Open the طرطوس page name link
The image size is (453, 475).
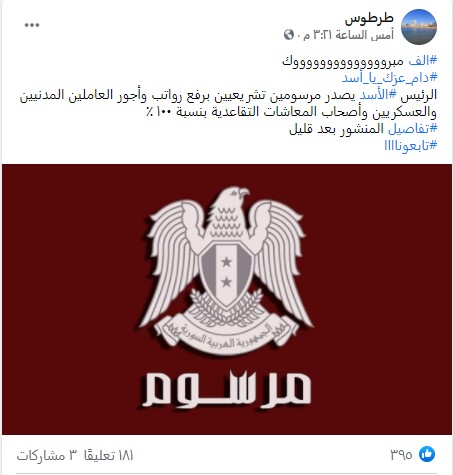369,19
